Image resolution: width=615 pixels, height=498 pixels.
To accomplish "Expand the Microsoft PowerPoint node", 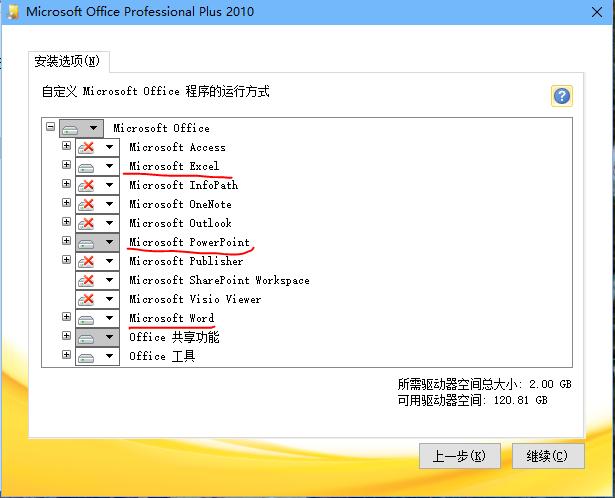I will [66, 240].
